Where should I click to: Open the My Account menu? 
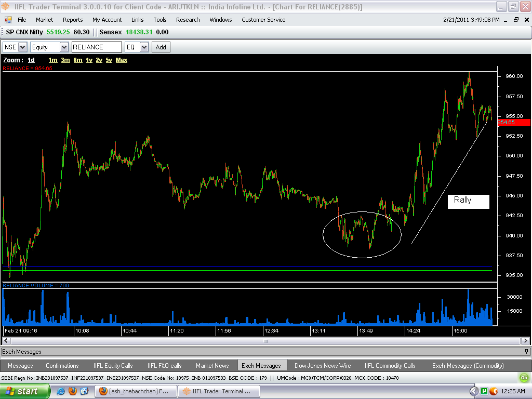coord(107,20)
